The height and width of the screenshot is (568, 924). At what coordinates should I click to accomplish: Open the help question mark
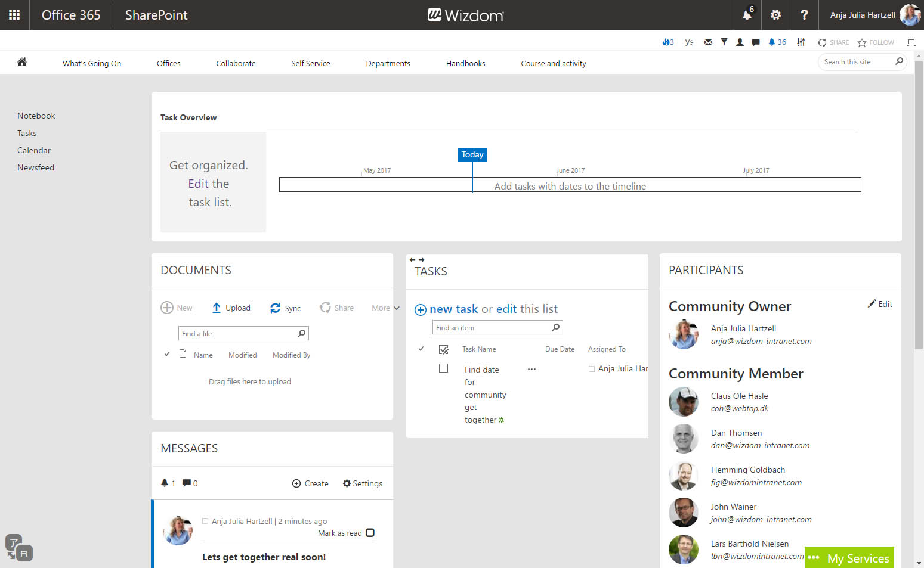tap(804, 15)
